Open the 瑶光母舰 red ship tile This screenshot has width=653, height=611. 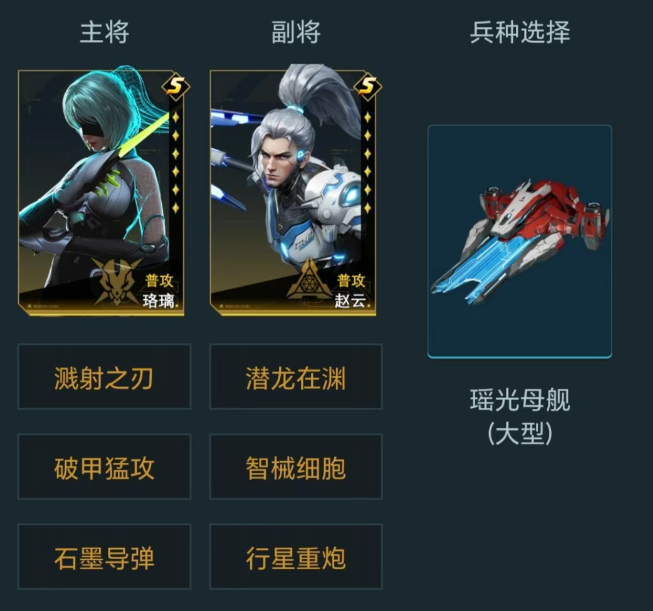[520, 241]
